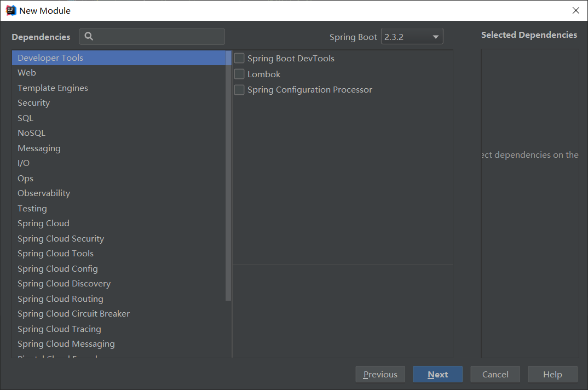Select Spring Cloud Tools category
The image size is (588, 390).
click(119, 254)
